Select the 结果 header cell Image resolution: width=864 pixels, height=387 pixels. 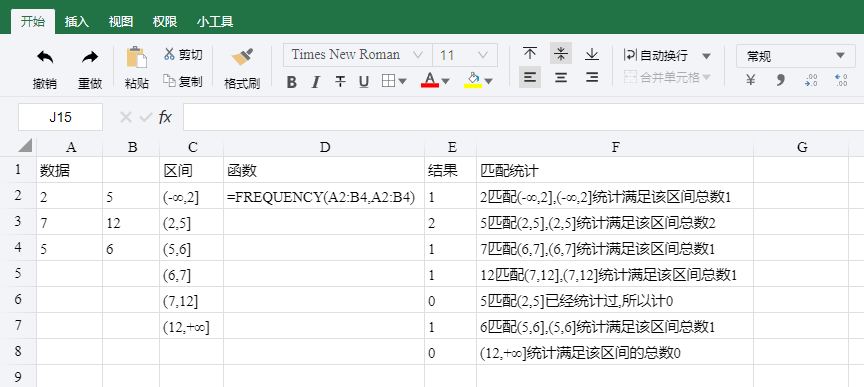point(451,171)
